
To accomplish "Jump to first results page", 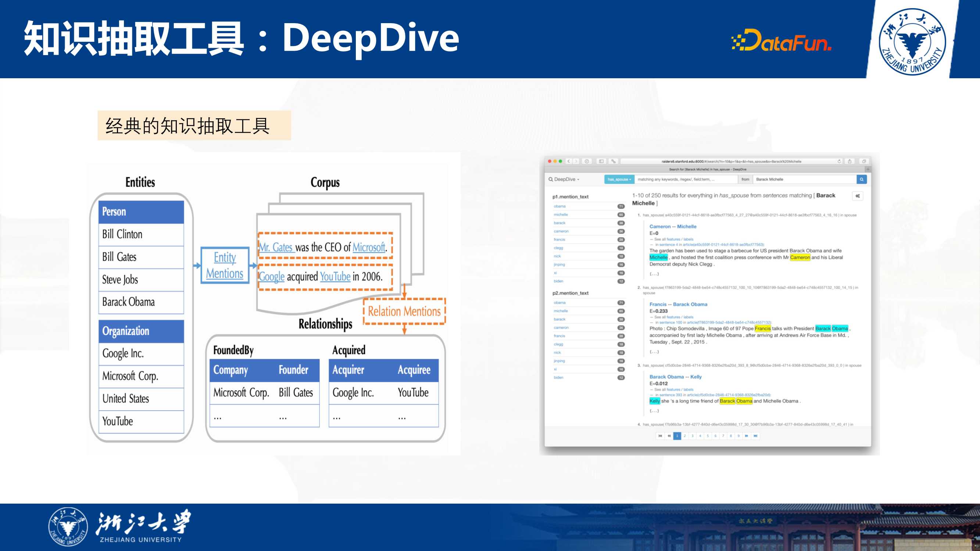I will tap(660, 436).
